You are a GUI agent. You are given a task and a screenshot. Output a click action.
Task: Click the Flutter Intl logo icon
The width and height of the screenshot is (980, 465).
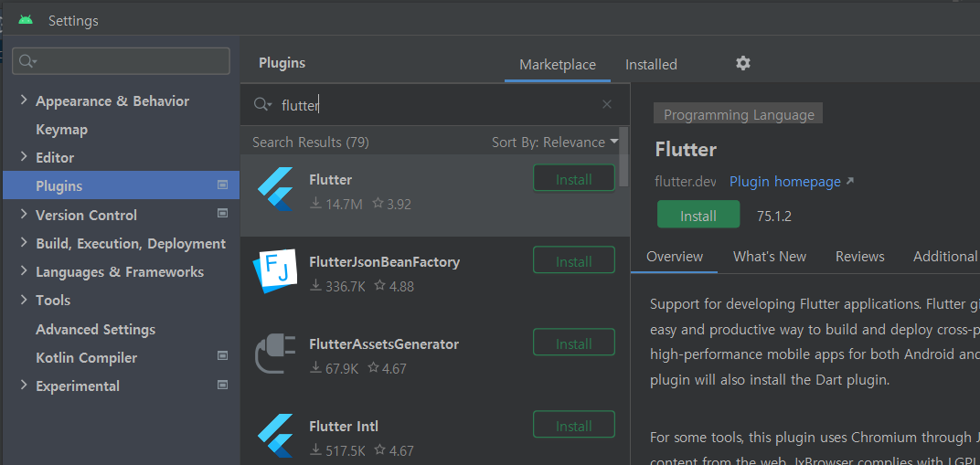[276, 436]
